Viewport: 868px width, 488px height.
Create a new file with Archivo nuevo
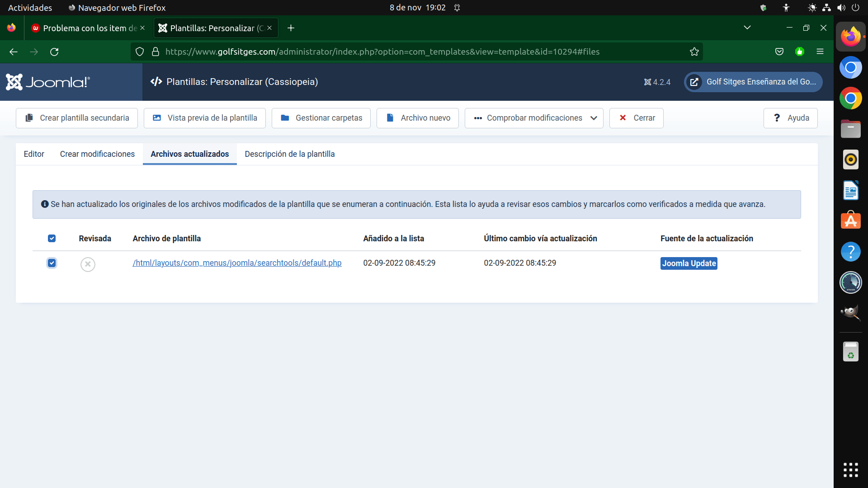coord(418,118)
